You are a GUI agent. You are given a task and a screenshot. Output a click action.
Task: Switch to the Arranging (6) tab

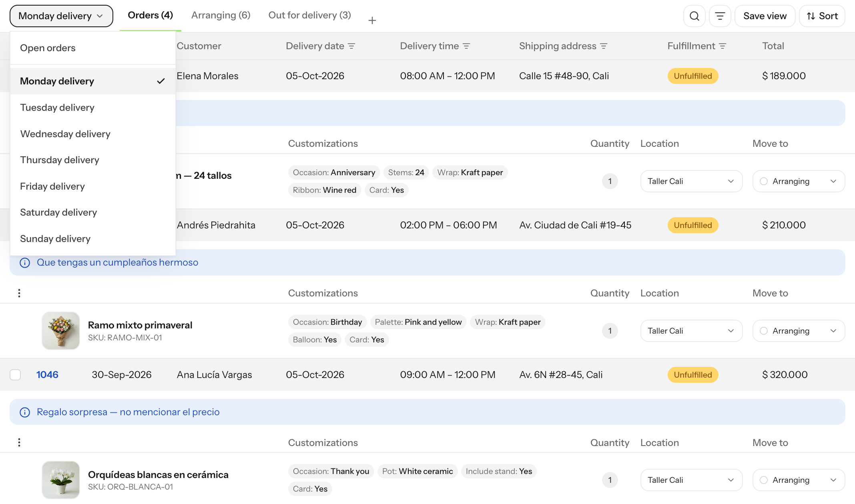click(221, 15)
